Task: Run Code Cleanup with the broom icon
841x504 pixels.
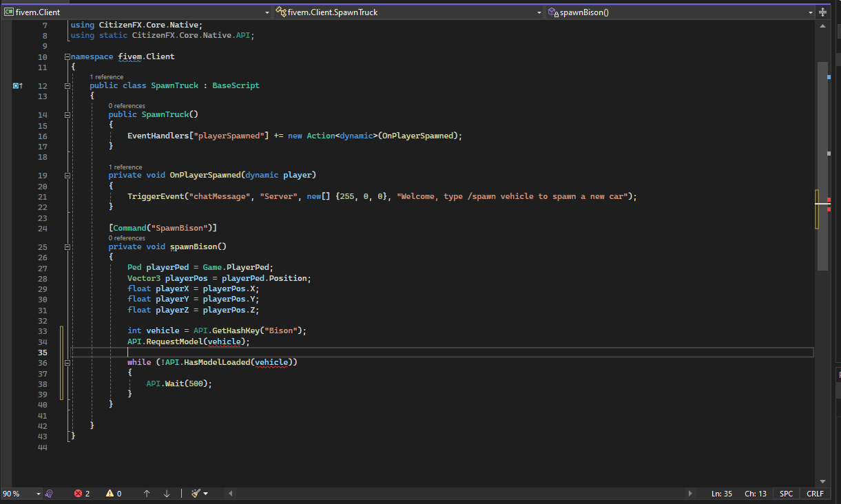Action: (x=196, y=493)
